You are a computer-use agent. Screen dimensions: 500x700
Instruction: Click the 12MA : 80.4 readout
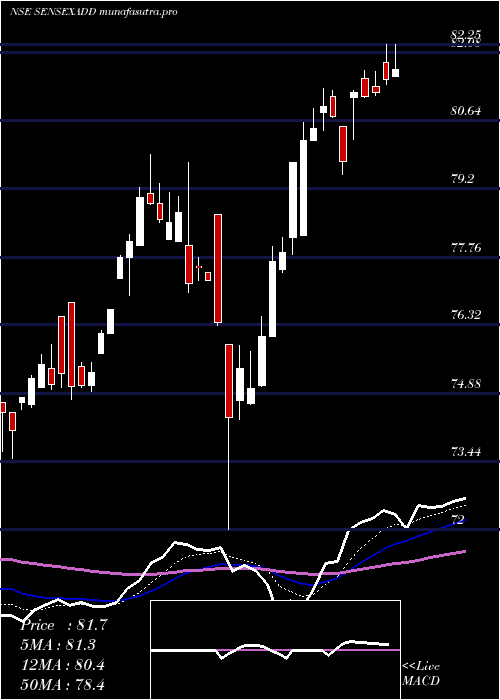pyautogui.click(x=62, y=665)
